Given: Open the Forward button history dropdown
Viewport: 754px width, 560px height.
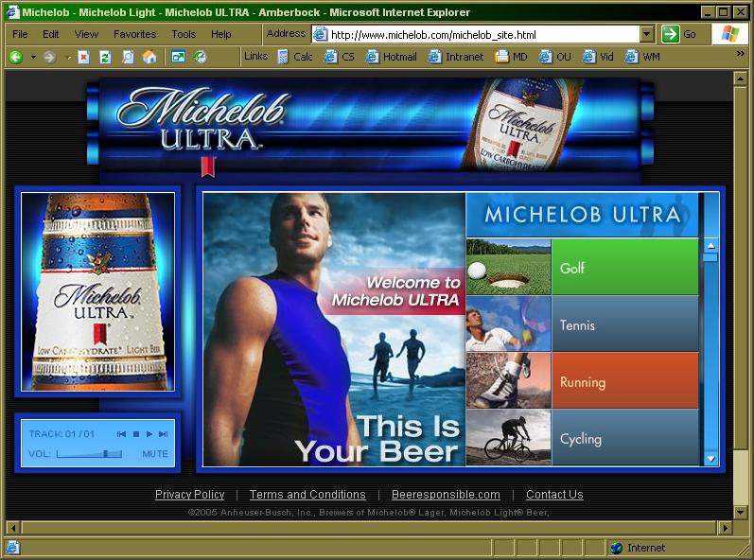Looking at the screenshot, I should tap(68, 58).
